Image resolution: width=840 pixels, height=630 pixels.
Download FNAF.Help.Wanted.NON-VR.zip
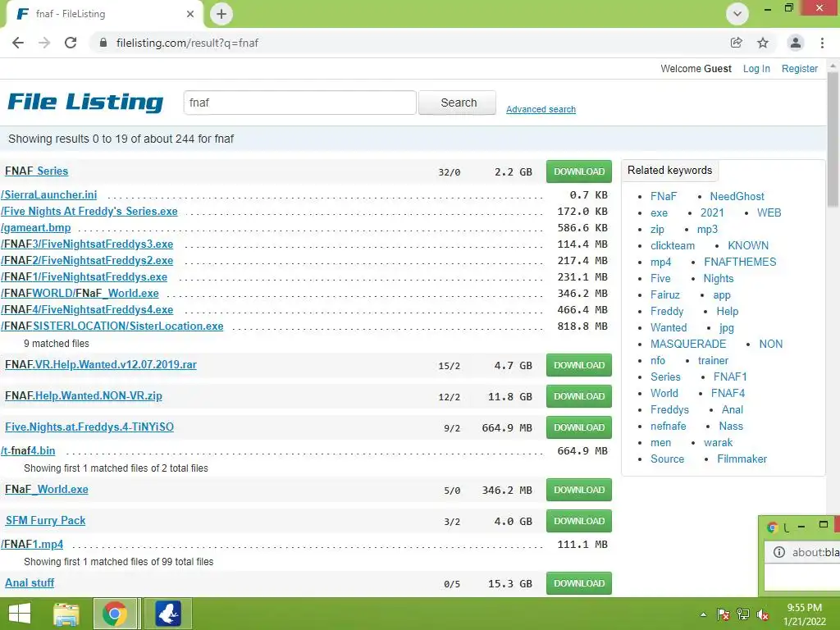579,396
